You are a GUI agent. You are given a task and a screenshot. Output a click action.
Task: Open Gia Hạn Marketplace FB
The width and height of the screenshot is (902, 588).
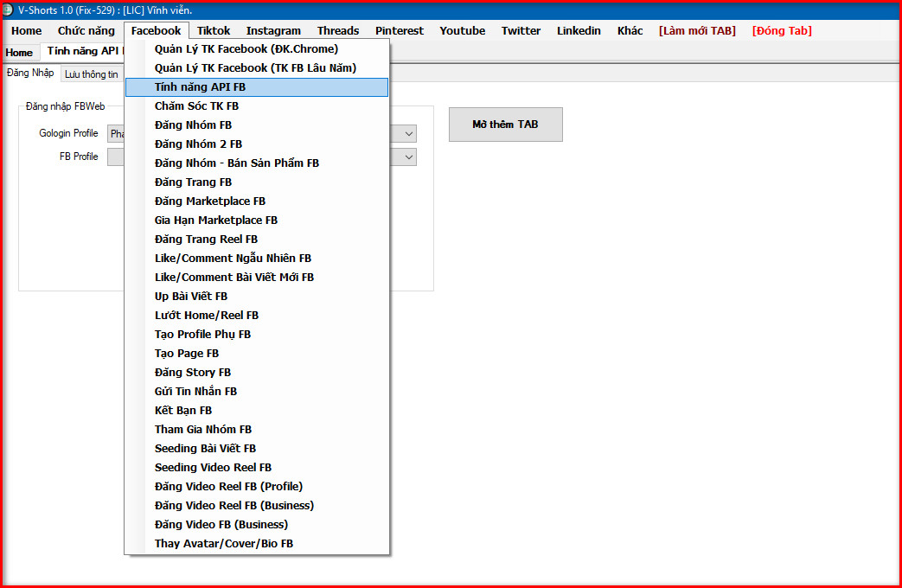tap(257, 220)
